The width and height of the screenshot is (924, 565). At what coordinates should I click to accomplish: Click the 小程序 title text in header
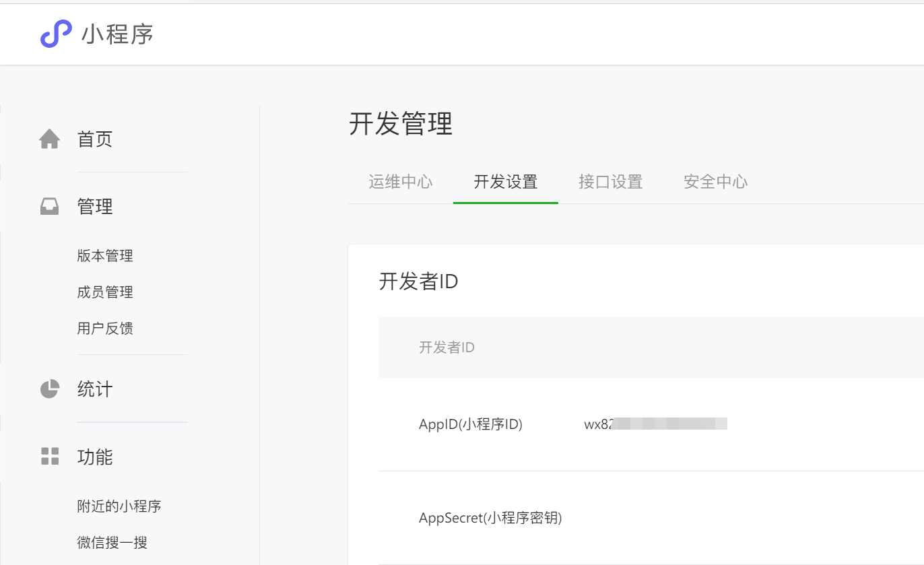pyautogui.click(x=118, y=34)
